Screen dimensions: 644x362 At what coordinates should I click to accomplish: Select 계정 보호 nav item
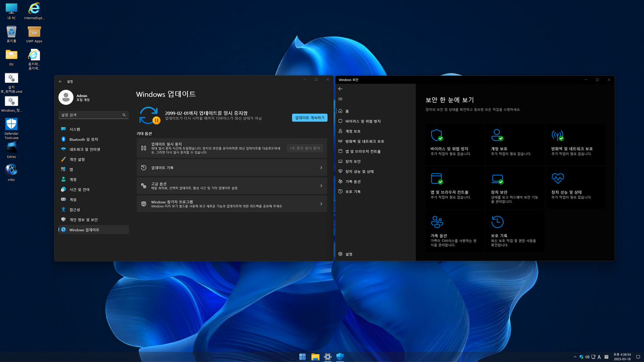click(375, 131)
